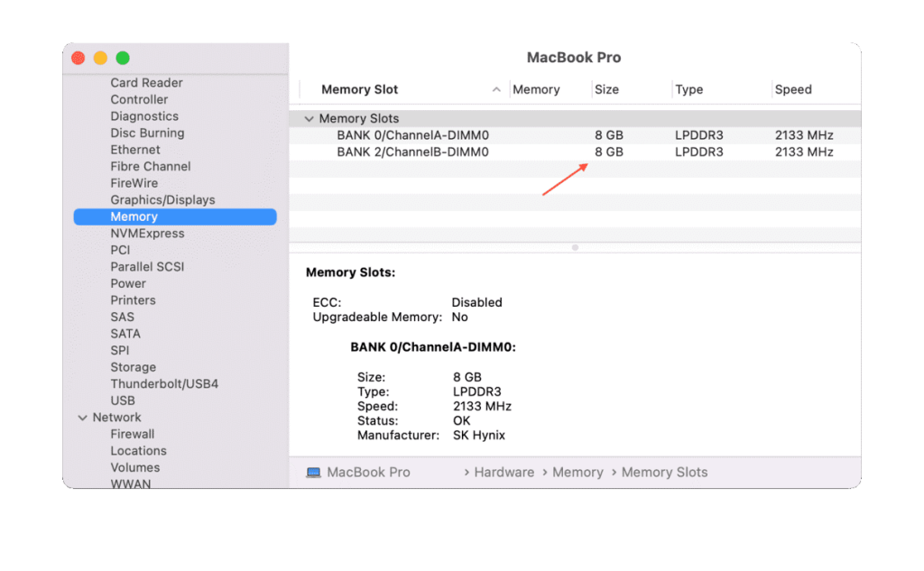Click the sort arrow on Memory Slot column
This screenshot has width=924, height=571.
coord(496,89)
